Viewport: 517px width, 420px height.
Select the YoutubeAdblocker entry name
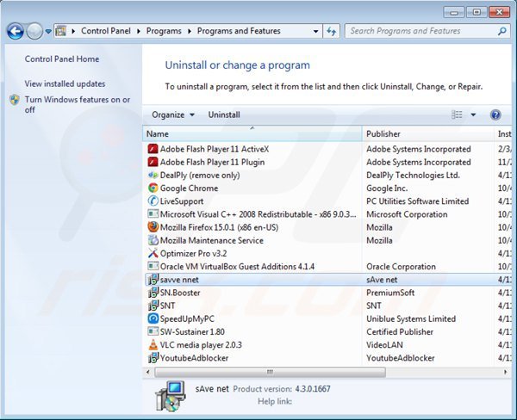click(194, 358)
